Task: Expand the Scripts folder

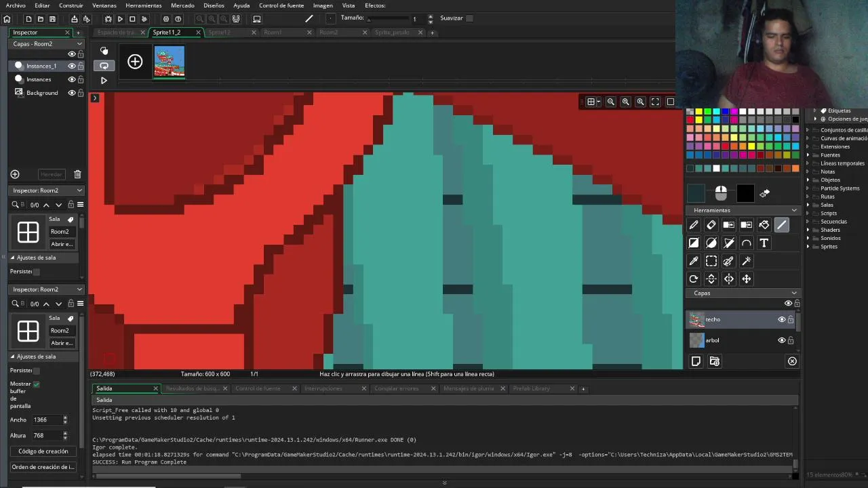Action: tap(808, 213)
